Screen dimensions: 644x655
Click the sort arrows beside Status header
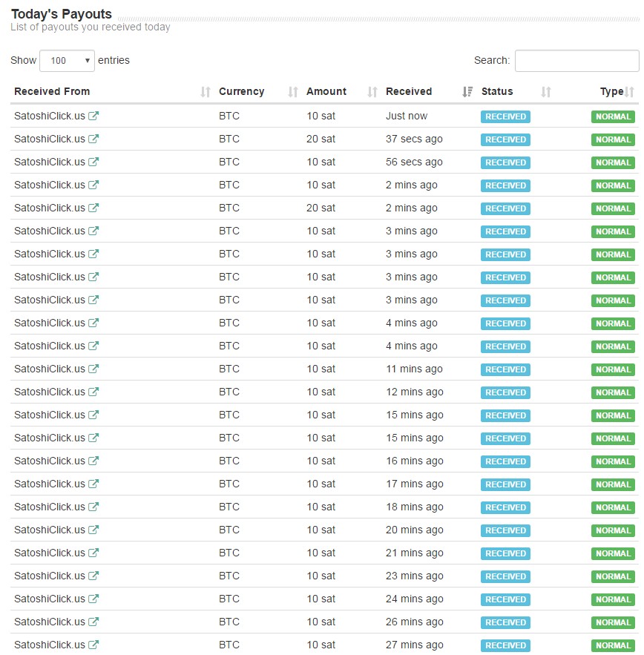pyautogui.click(x=546, y=92)
